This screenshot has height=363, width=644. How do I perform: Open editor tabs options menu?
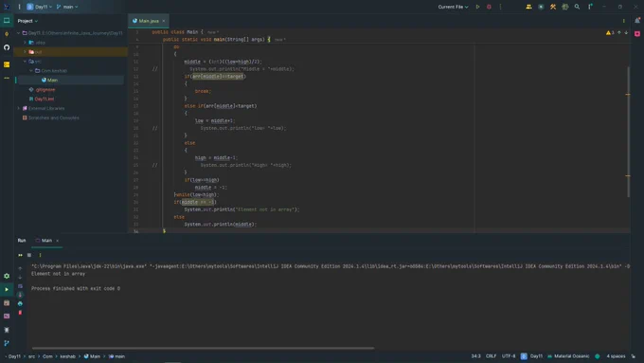point(623,21)
